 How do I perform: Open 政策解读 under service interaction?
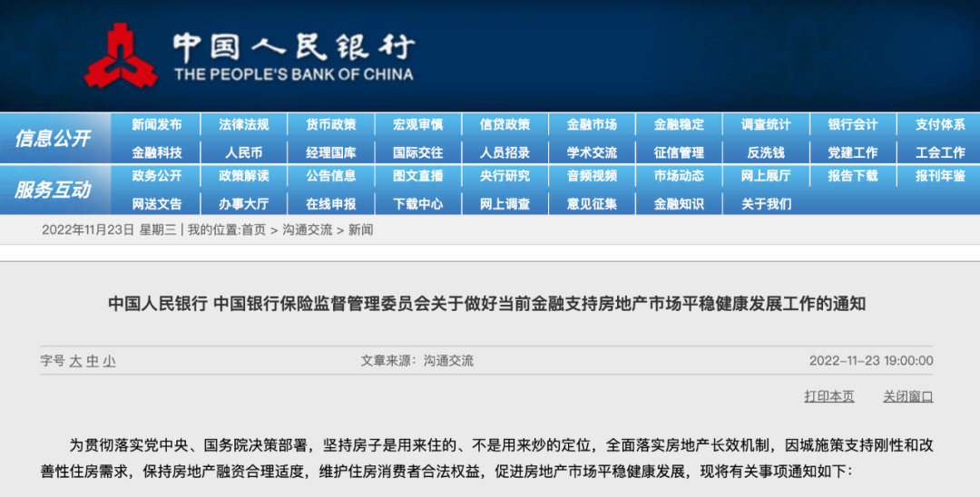click(243, 176)
